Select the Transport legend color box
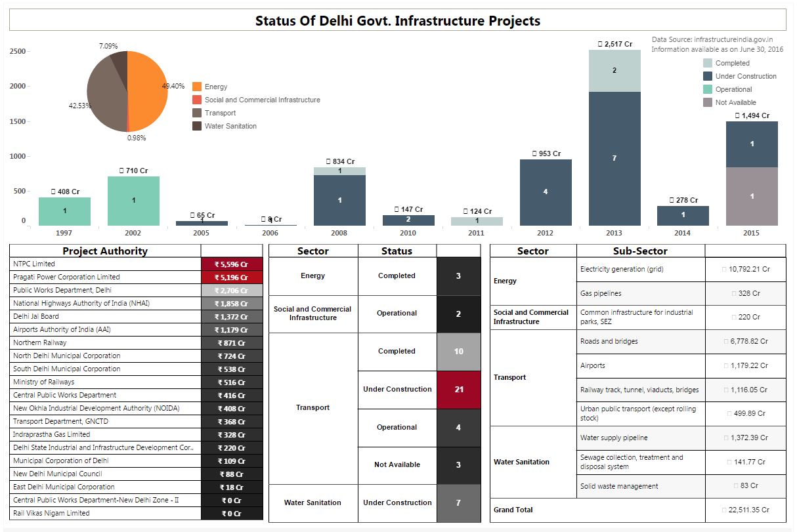 [x=197, y=113]
